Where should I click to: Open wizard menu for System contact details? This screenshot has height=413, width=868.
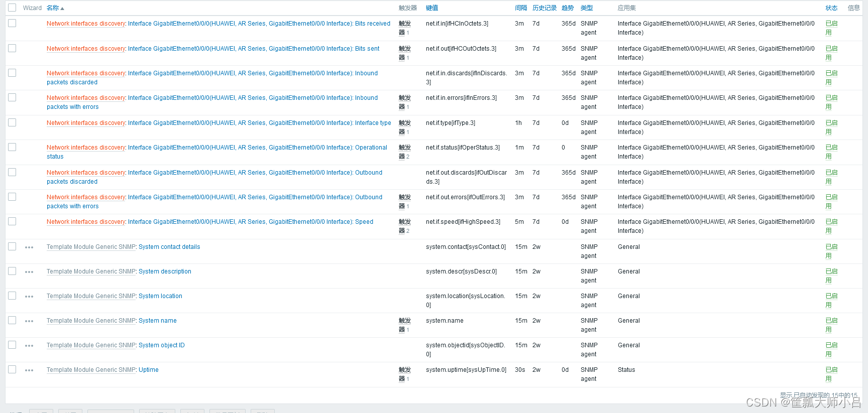tap(29, 247)
